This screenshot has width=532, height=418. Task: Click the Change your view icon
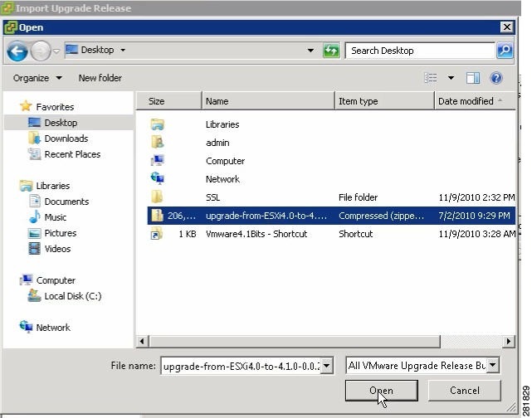(x=431, y=78)
